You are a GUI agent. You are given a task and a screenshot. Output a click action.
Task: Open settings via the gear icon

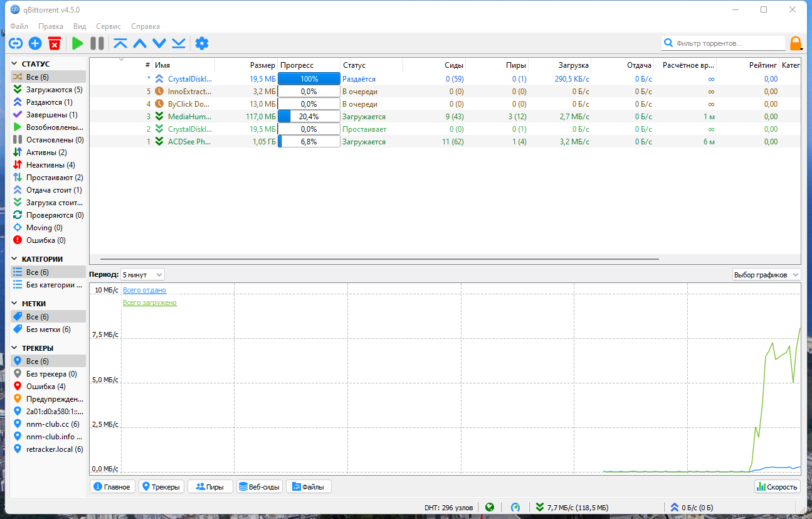tap(201, 43)
